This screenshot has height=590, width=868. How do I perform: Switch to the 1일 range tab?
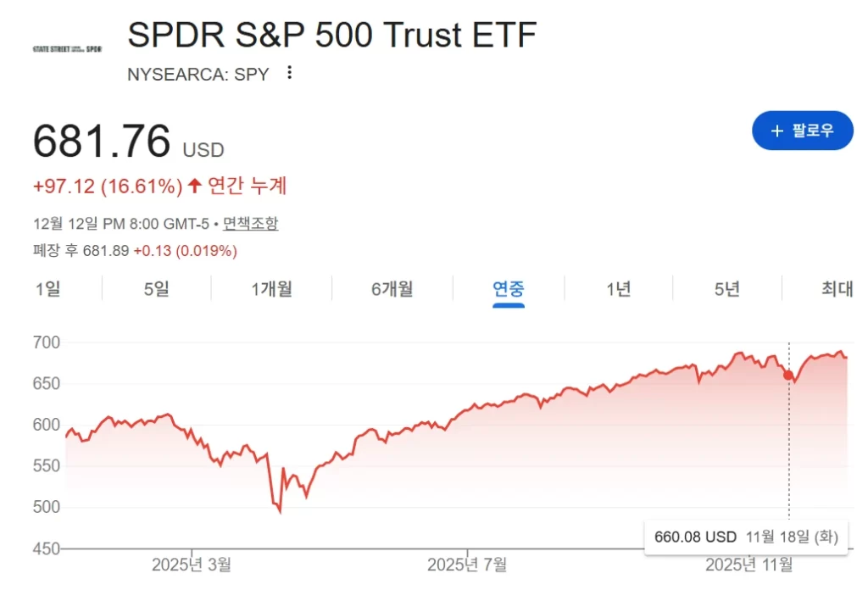click(x=47, y=289)
